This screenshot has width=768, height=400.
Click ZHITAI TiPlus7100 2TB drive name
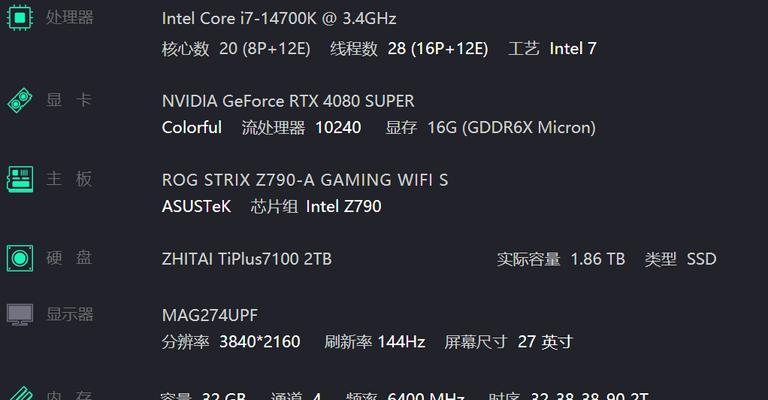click(247, 259)
